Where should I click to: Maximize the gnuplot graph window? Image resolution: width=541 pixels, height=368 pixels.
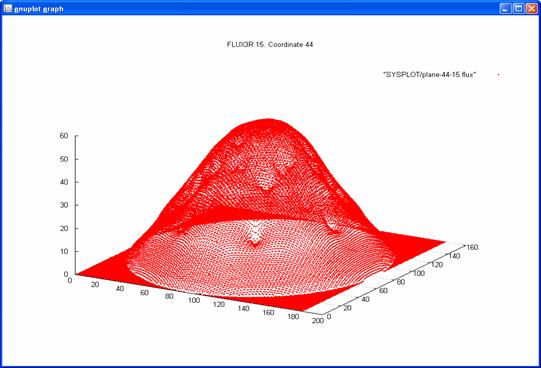pos(519,8)
